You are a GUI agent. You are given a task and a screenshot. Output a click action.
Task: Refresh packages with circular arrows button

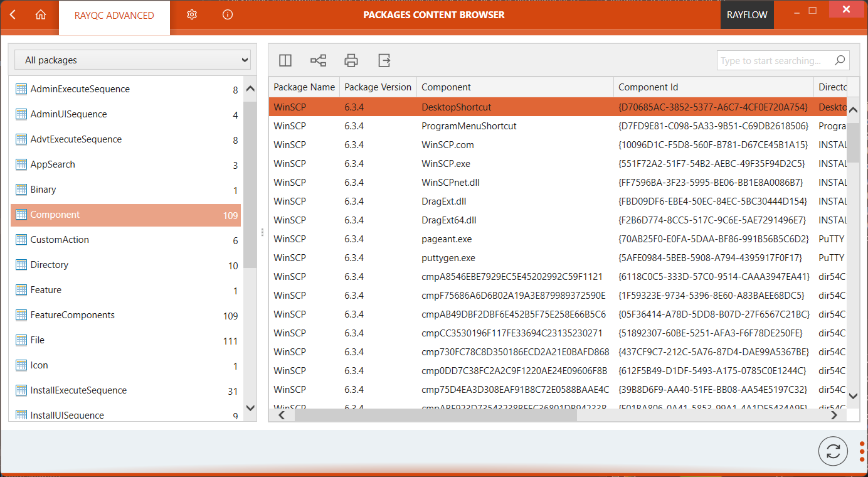pyautogui.click(x=834, y=451)
